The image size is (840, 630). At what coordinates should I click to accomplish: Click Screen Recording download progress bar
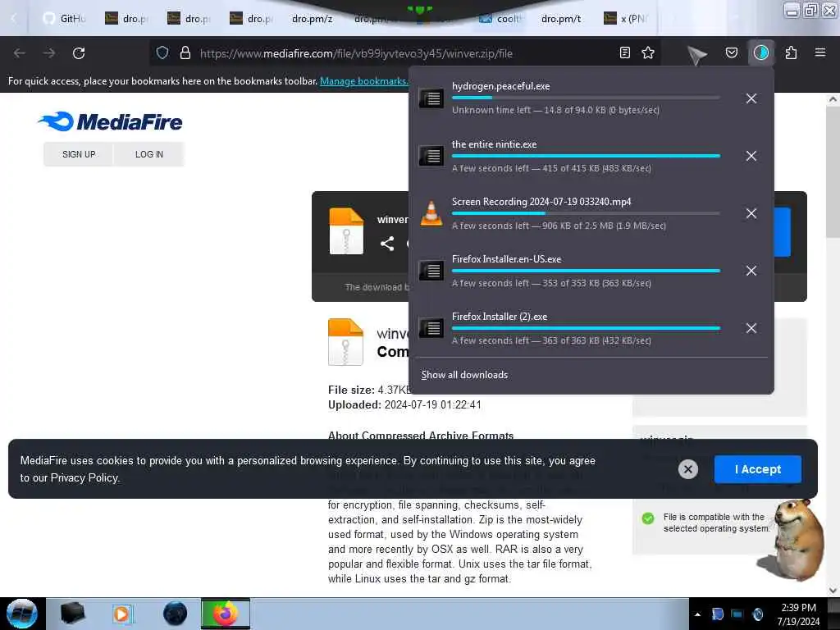[586, 213]
